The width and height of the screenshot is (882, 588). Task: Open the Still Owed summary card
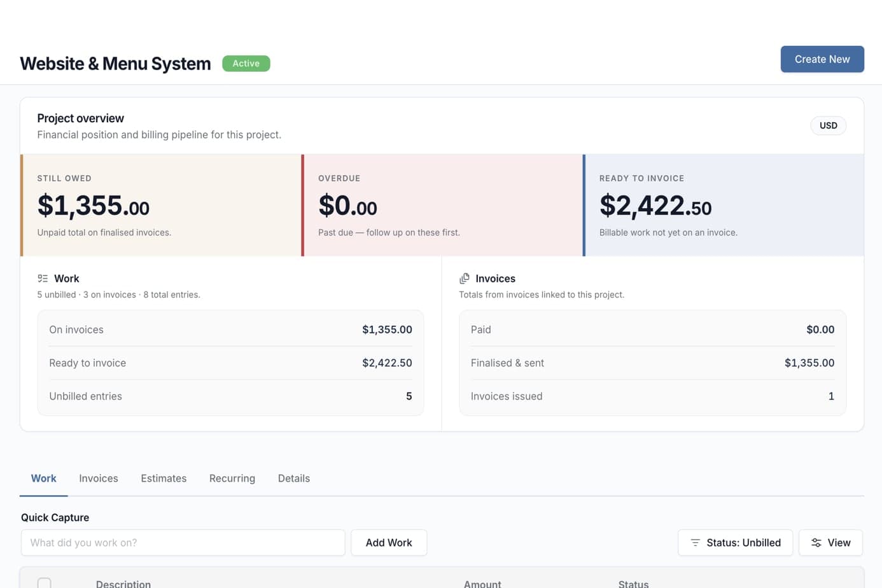[162, 206]
